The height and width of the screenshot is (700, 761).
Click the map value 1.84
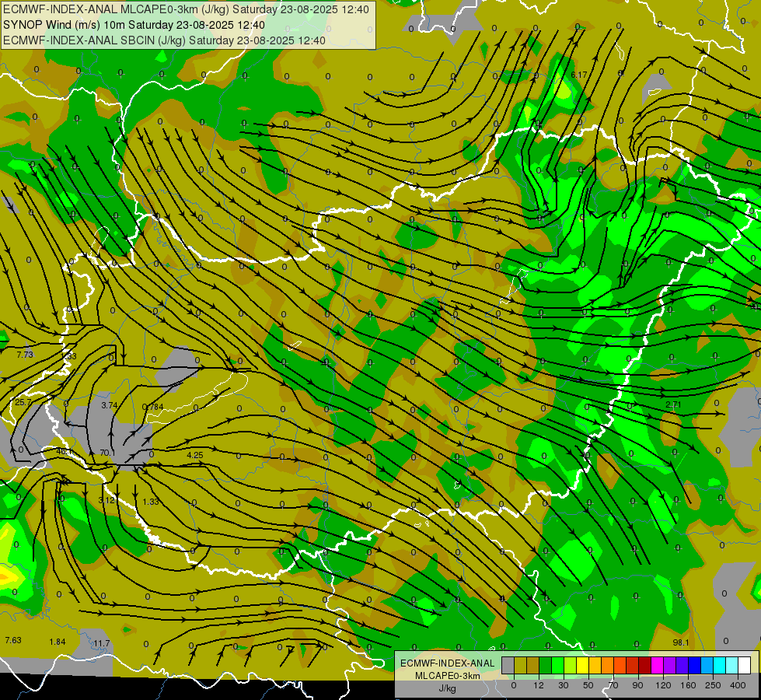click(58, 642)
